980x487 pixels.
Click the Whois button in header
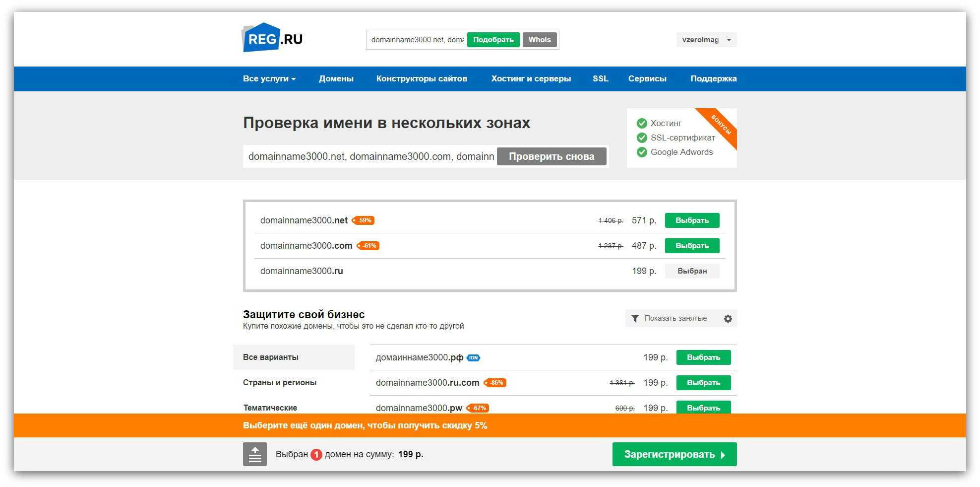pyautogui.click(x=540, y=40)
